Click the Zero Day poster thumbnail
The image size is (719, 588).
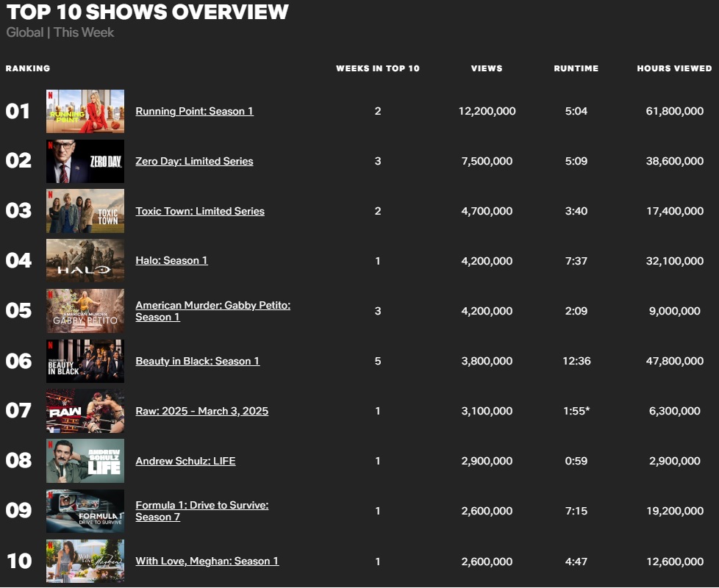click(85, 161)
